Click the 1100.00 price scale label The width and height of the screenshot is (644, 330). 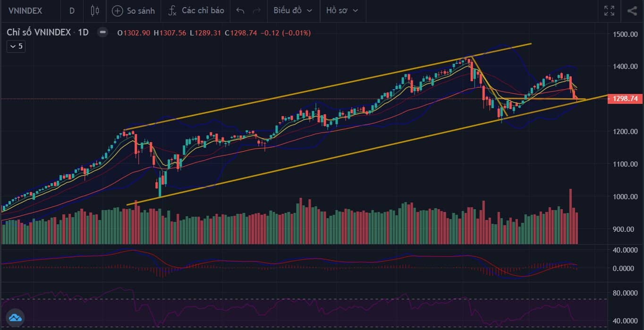coord(625,164)
